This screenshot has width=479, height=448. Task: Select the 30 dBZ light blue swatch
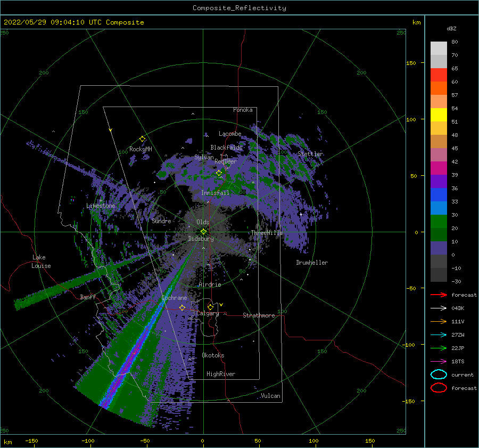(x=439, y=208)
